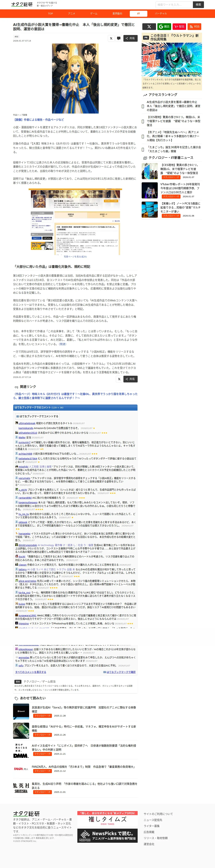Focus the 検索ワードを入力 search field

click(174, 5)
